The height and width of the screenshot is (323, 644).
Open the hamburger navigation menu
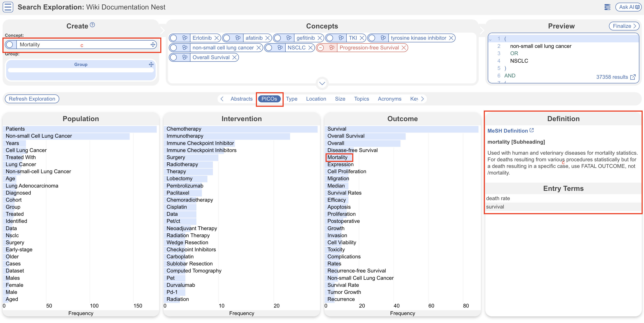(8, 7)
